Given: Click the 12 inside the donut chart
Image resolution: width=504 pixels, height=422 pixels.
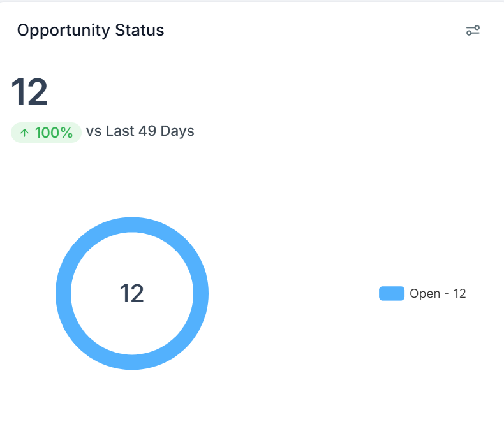Looking at the screenshot, I should coord(132,293).
